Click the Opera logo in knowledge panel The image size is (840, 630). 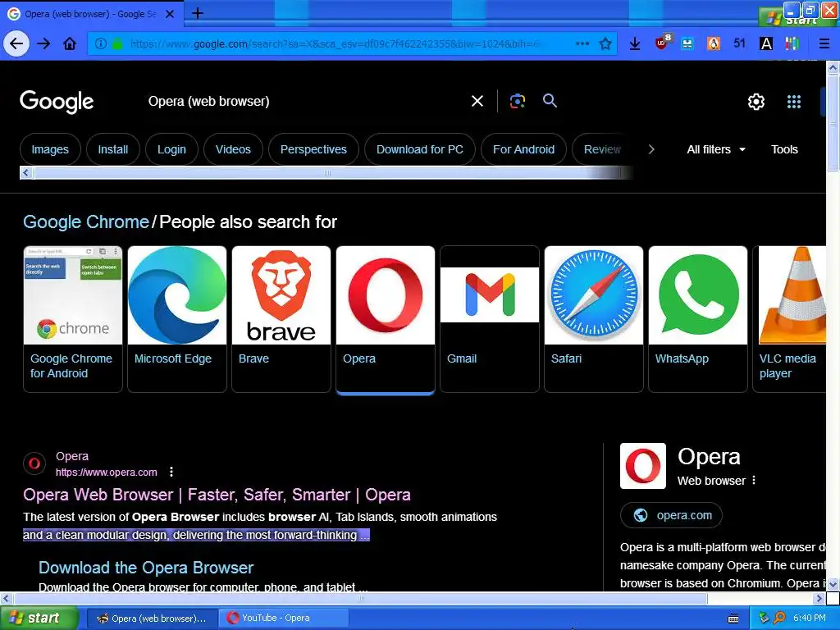click(643, 466)
